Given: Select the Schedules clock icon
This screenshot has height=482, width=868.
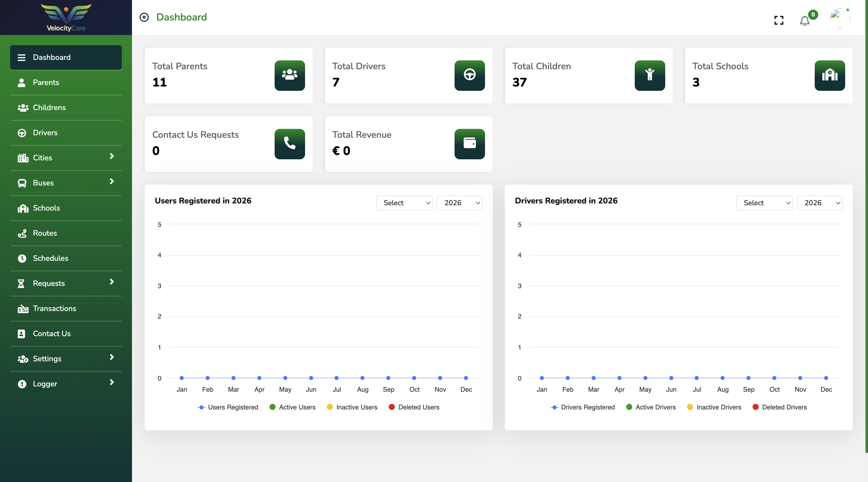Looking at the screenshot, I should point(22,258).
